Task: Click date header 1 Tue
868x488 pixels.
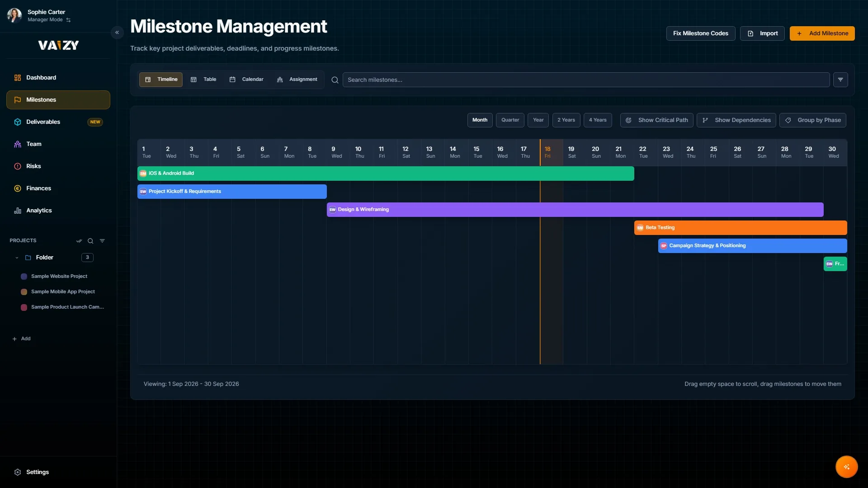Action: click(x=149, y=152)
